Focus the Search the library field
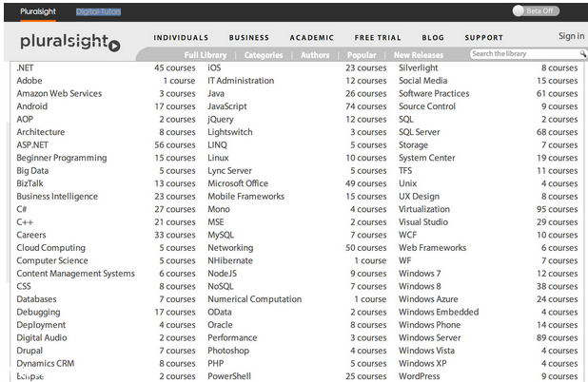The width and height of the screenshot is (588, 382). point(525,54)
